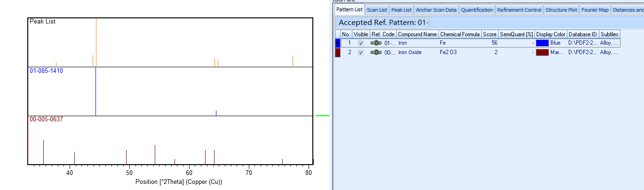Viewport: 644px width, 190px height.
Task: Click the Database ID column header
Action: pos(583,34)
